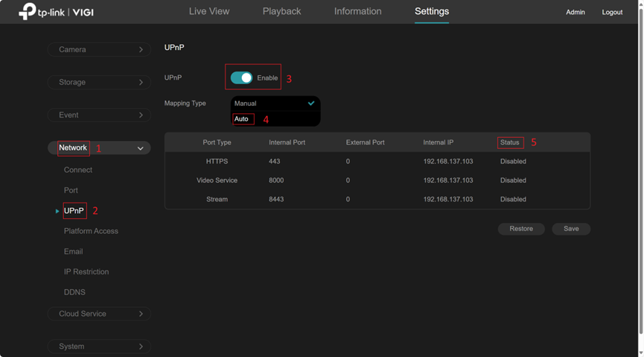Open the Email settings page
644x357 pixels.
[73, 251]
